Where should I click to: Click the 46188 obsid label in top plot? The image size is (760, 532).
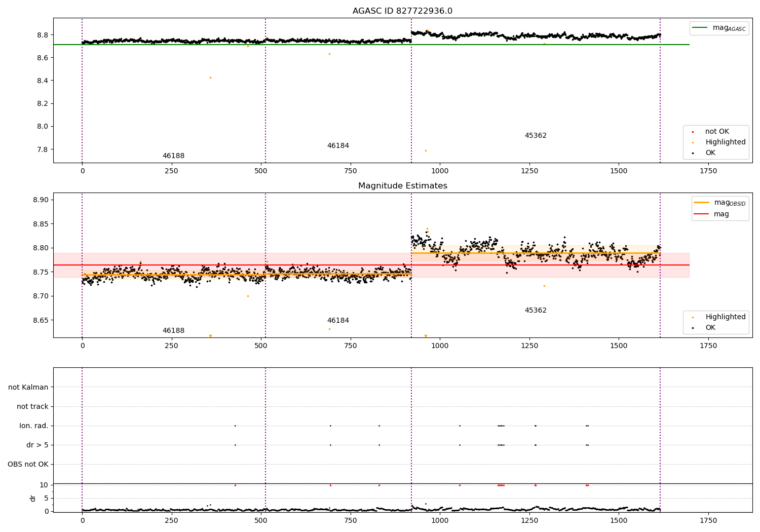click(x=173, y=156)
